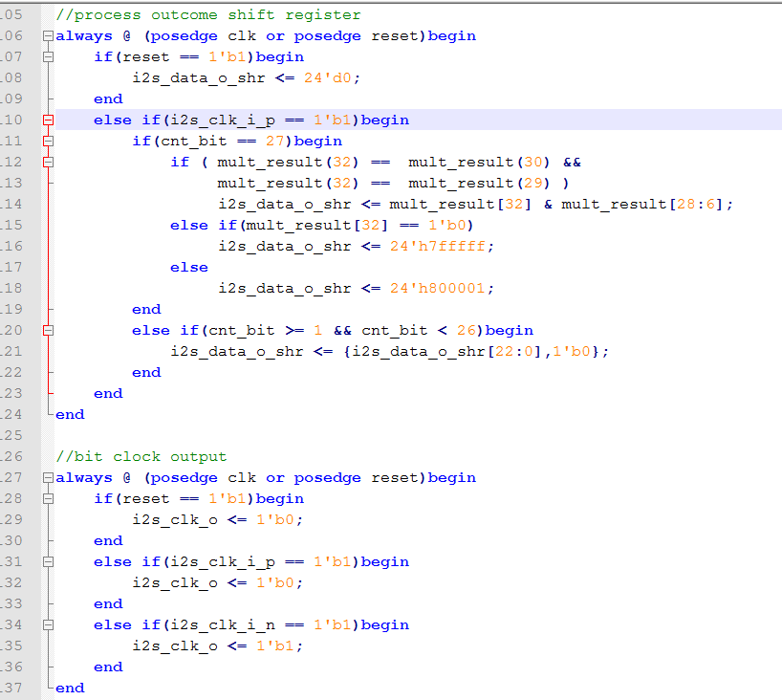Collapse the reset if-block at line 128
The height and width of the screenshot is (700, 782).
pyautogui.click(x=48, y=498)
